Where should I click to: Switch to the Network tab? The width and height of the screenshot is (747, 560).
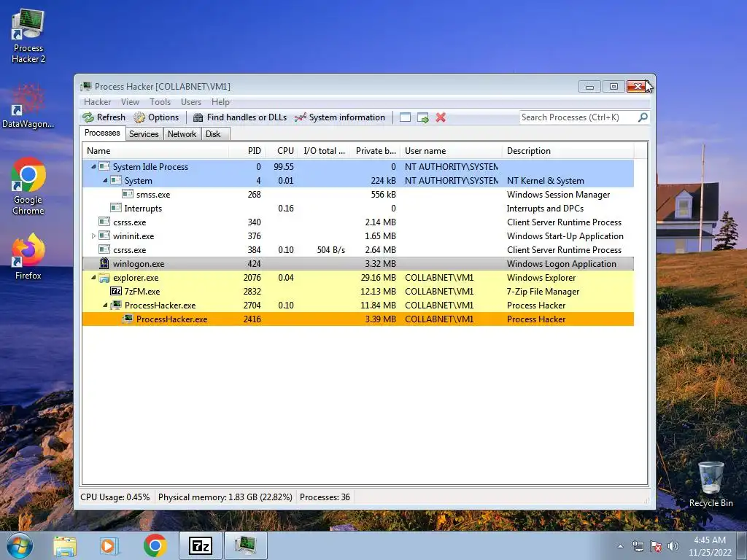pos(182,134)
